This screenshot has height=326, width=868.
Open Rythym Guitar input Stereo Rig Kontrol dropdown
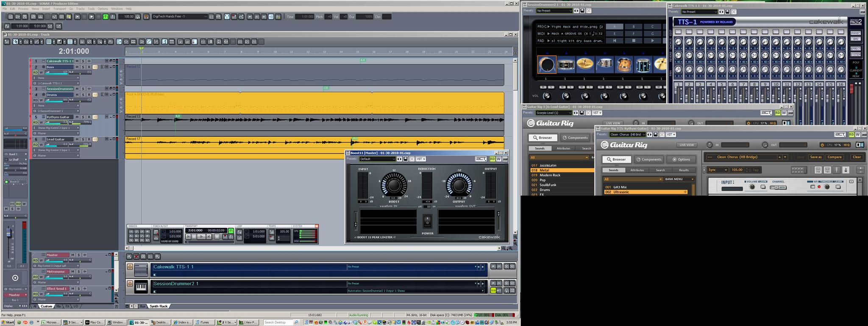pos(56,128)
